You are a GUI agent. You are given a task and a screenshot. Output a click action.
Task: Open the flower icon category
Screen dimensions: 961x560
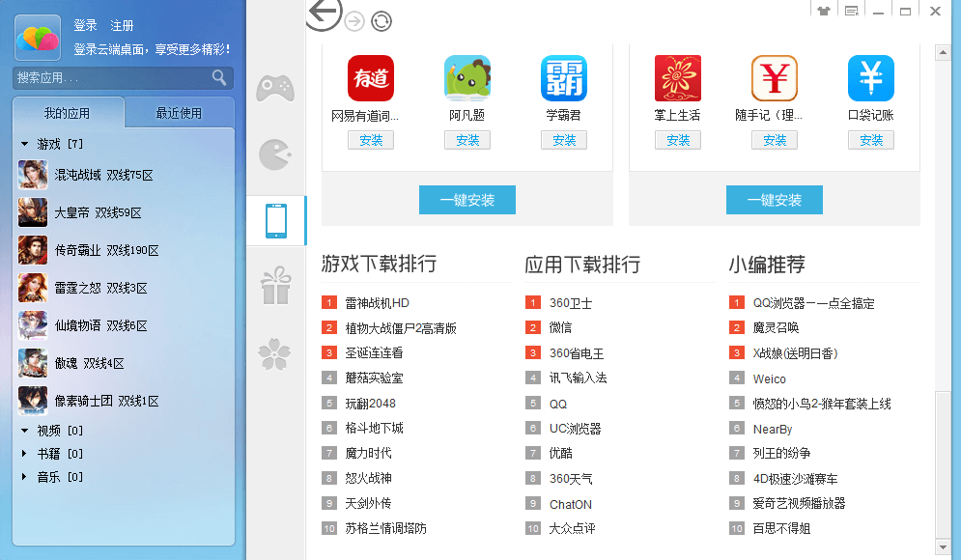coord(274,354)
